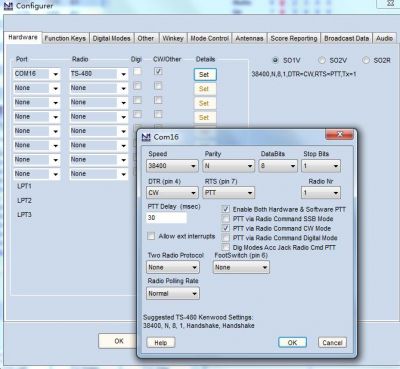Open the Radio Polling Rate dropdown
This screenshot has height=369, width=400.
pos(173,293)
